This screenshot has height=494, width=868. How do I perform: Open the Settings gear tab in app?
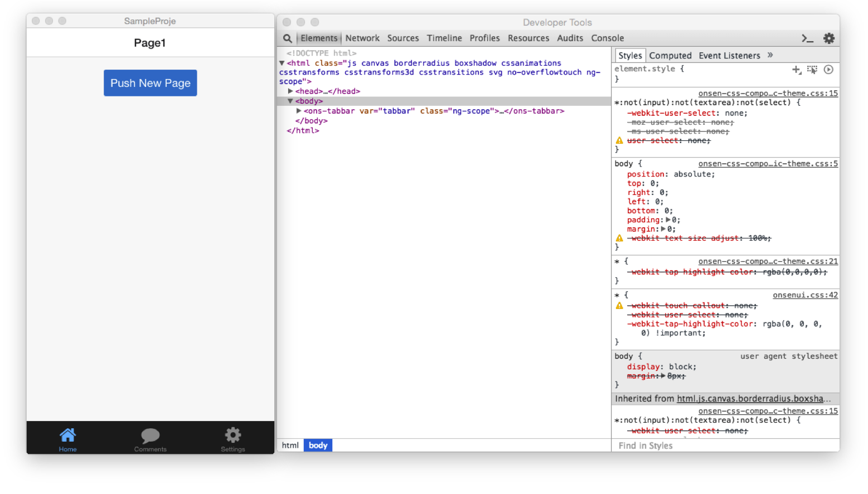[x=232, y=436]
